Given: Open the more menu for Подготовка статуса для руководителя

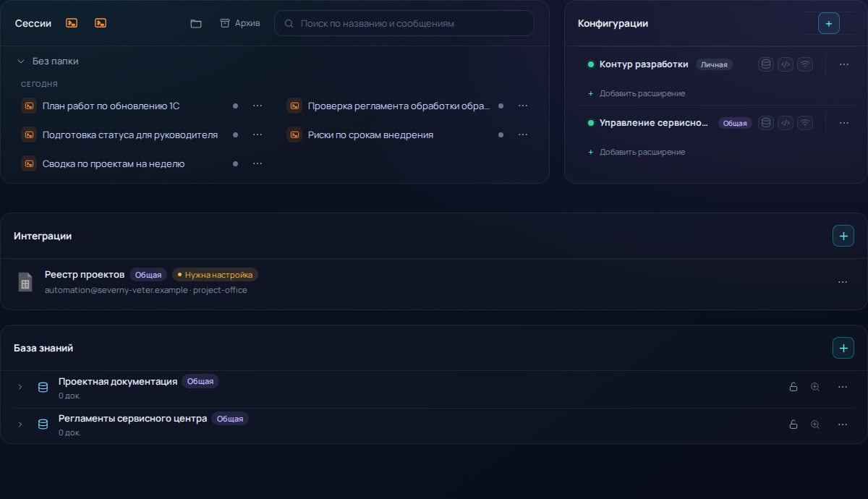Looking at the screenshot, I should 258,135.
